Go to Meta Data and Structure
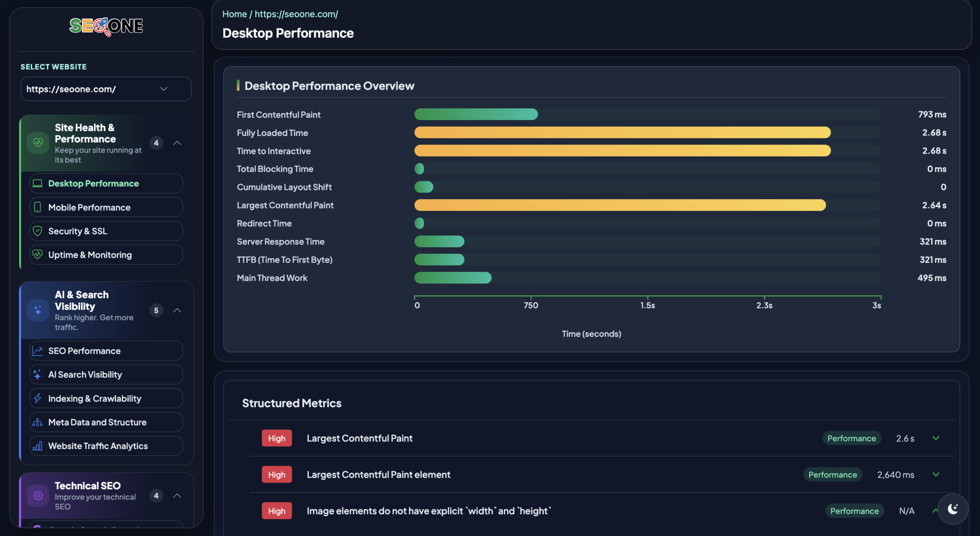980x536 pixels. 106,422
